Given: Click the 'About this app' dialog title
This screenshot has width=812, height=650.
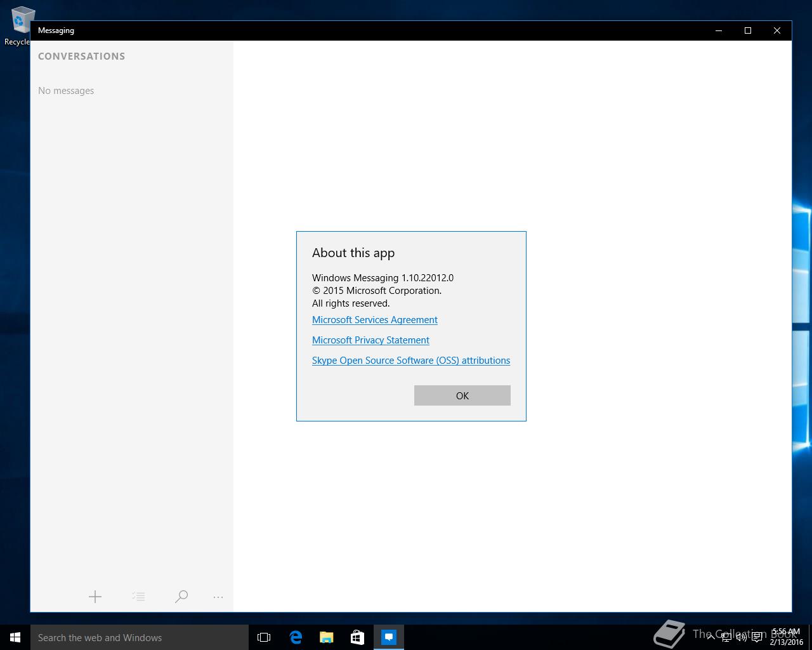Looking at the screenshot, I should 353,253.
